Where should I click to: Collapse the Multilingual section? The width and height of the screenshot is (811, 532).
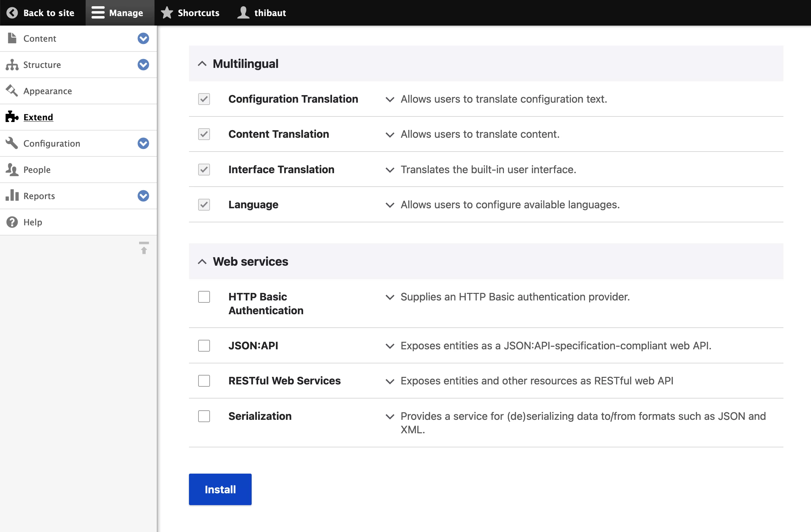click(x=201, y=64)
